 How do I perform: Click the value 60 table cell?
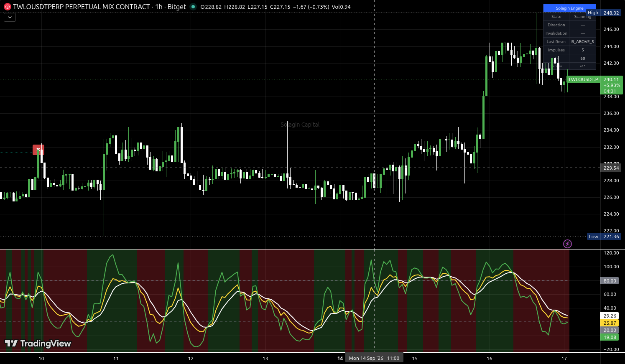pos(583,59)
